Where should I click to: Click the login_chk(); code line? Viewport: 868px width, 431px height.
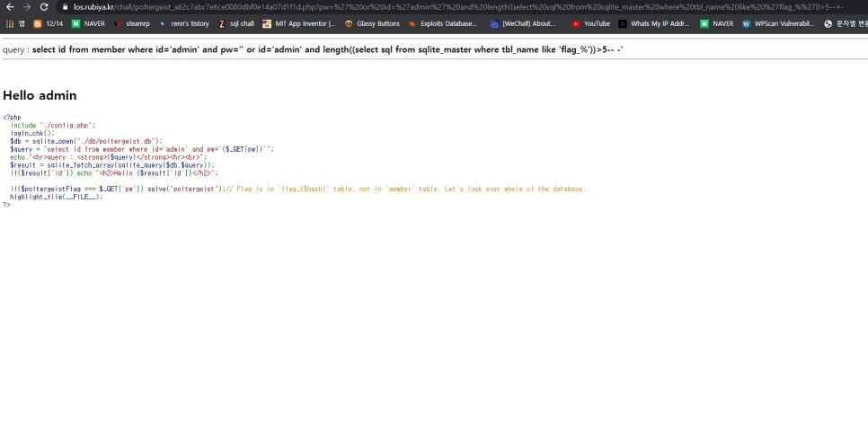pos(32,133)
